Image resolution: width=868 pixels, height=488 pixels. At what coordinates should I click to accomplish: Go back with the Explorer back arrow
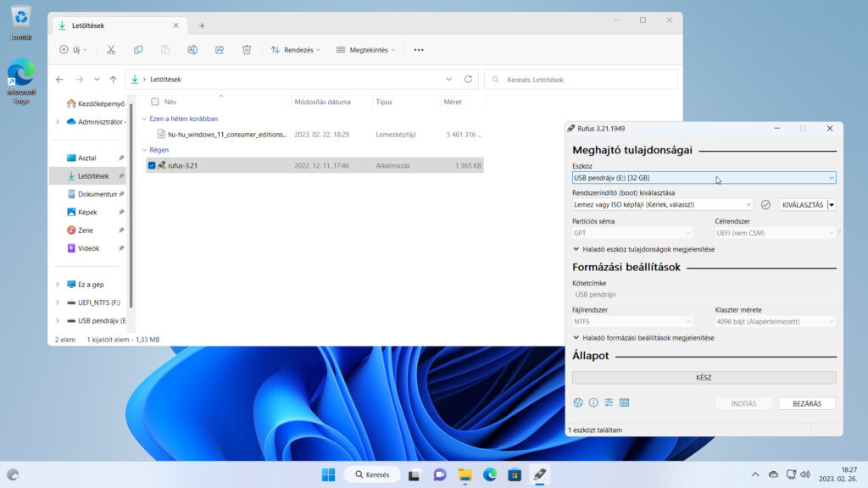[x=60, y=80]
